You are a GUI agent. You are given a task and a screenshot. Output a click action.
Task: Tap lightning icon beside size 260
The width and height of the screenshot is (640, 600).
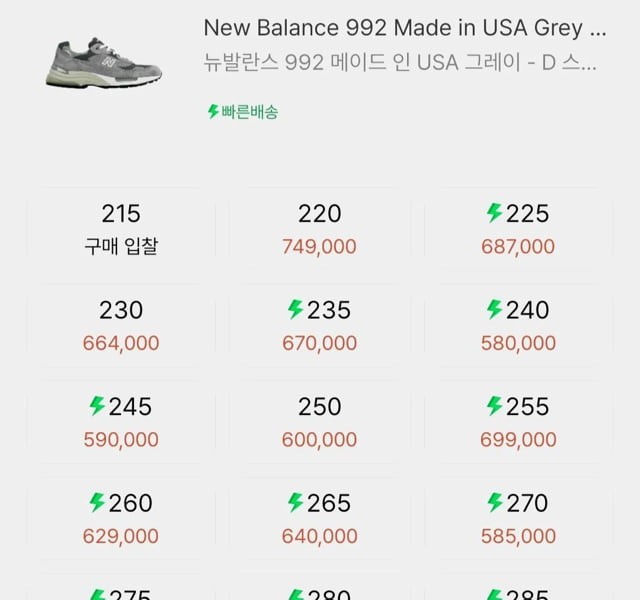(x=97, y=502)
